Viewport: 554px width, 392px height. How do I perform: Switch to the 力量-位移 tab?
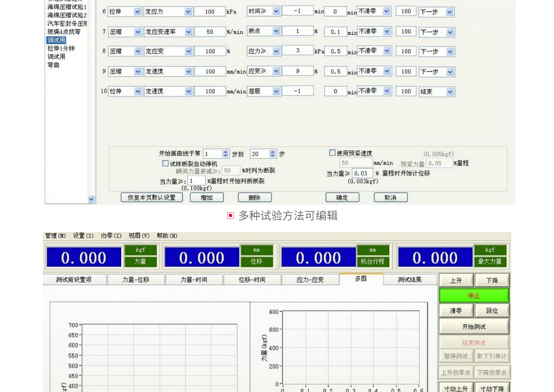pos(135,280)
